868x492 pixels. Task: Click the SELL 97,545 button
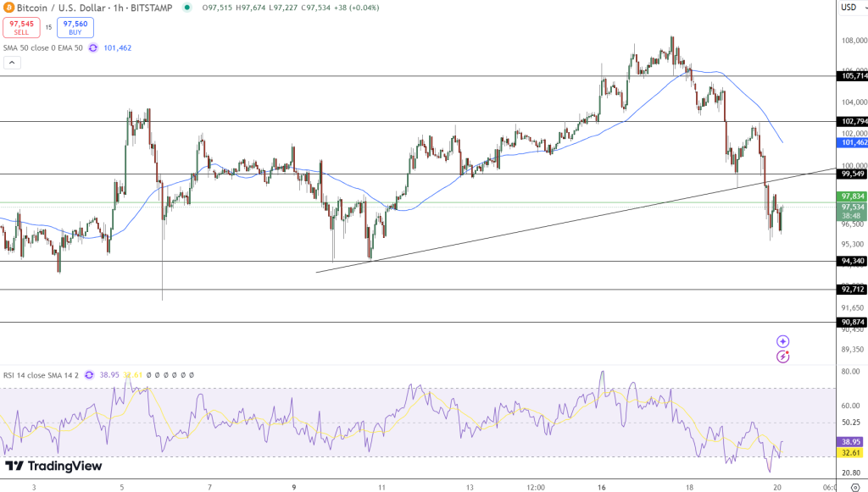[21, 28]
